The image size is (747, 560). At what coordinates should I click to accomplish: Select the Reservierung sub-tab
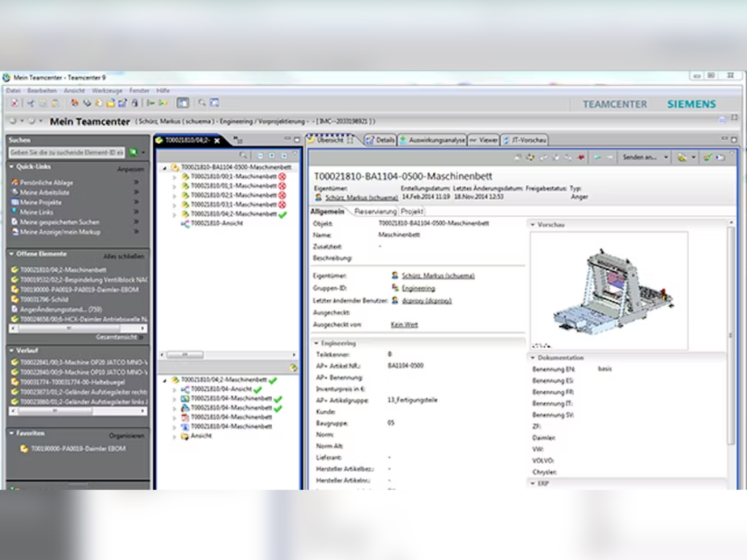click(x=376, y=211)
